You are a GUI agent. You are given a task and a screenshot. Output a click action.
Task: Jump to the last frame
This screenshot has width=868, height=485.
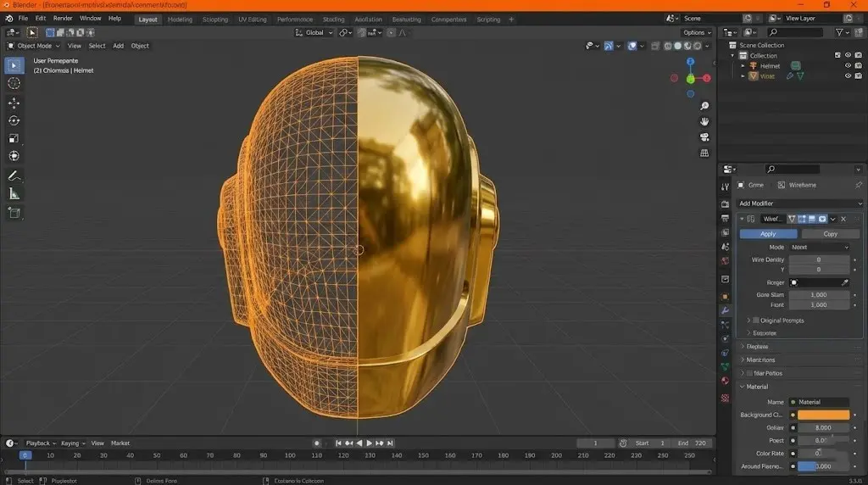pos(390,443)
